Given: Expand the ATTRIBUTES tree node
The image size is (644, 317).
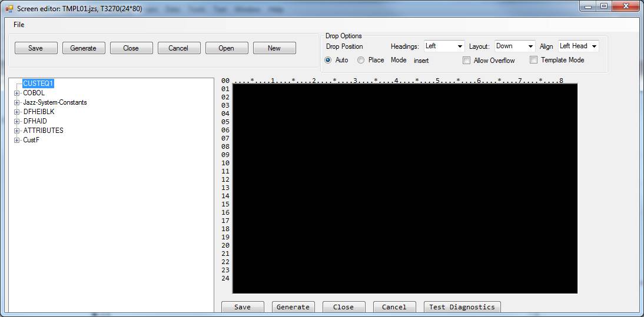Looking at the screenshot, I should tap(17, 131).
